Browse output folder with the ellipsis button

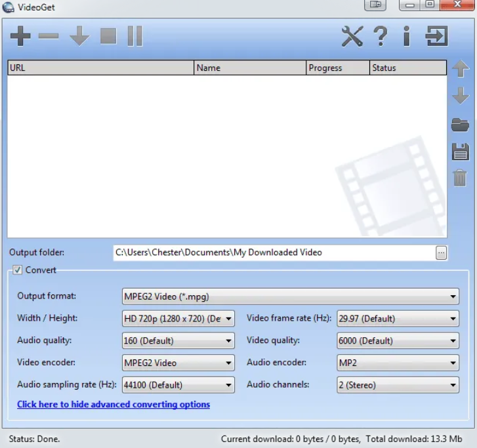point(441,253)
